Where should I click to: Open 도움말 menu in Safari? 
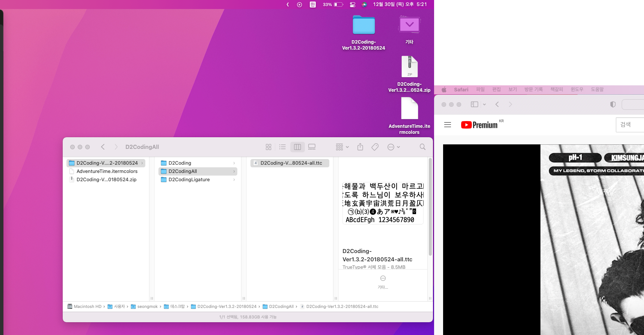597,89
